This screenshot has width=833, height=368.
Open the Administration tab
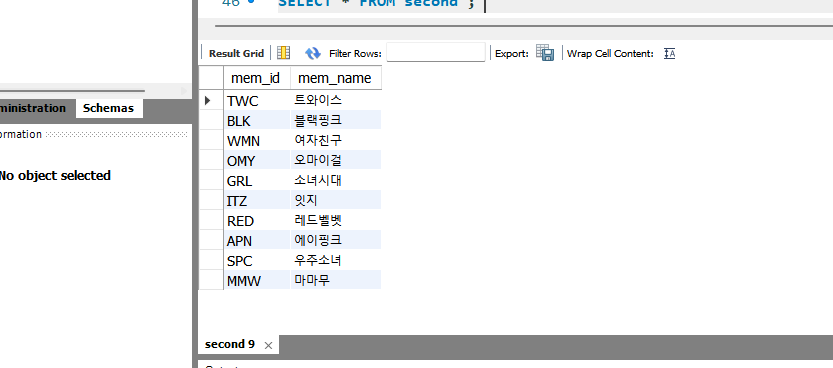(x=33, y=108)
